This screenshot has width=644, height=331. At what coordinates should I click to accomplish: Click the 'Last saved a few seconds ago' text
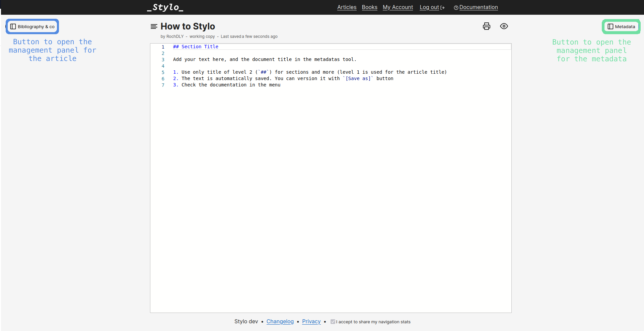[249, 37]
